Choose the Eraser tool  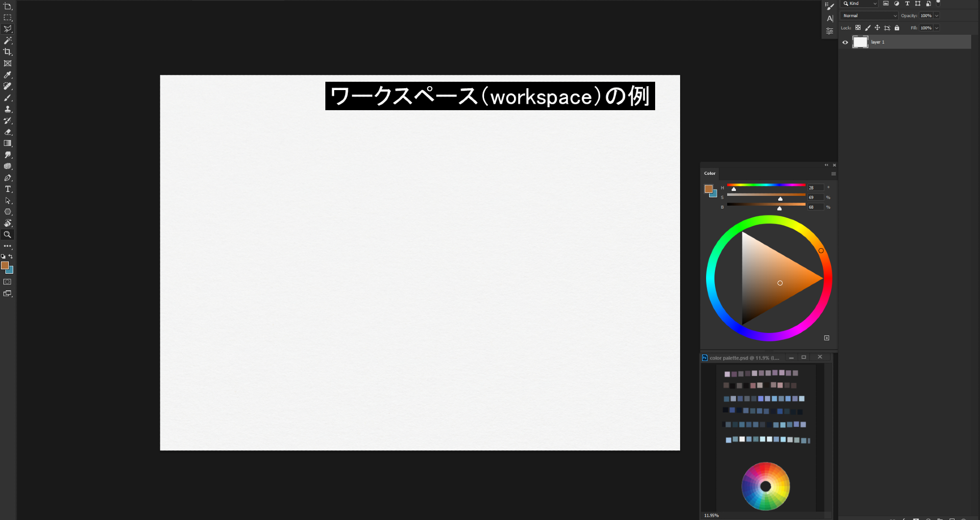[7, 132]
